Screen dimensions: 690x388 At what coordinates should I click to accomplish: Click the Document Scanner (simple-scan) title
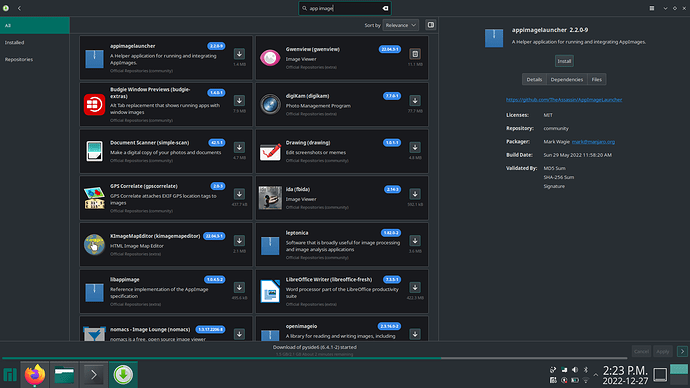click(149, 143)
